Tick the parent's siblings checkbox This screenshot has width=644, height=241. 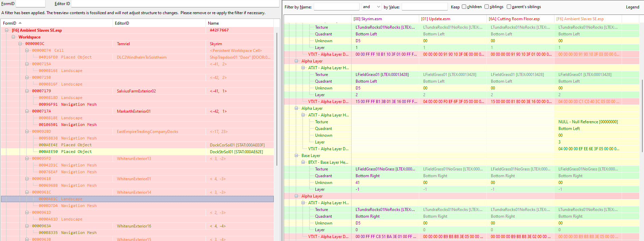tap(509, 7)
